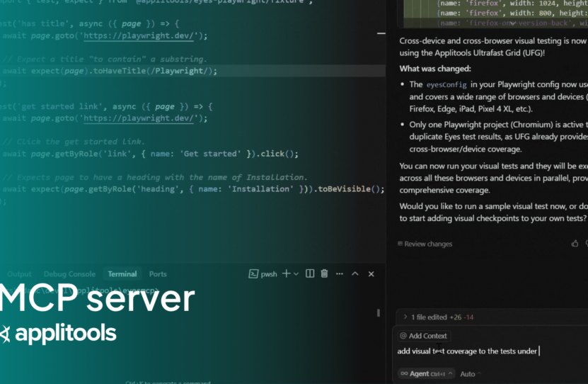588x384 pixels.
Task: Click the 'Installation' heading toBeVisible line
Action: click(x=193, y=189)
